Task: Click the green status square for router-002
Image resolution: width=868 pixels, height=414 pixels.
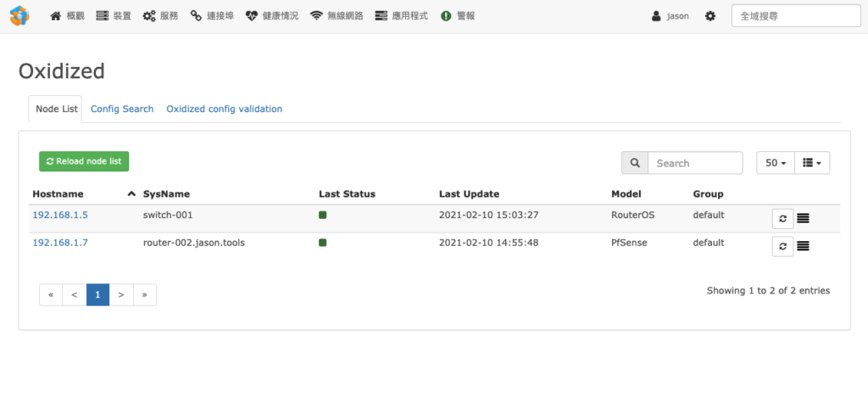Action: tap(323, 242)
